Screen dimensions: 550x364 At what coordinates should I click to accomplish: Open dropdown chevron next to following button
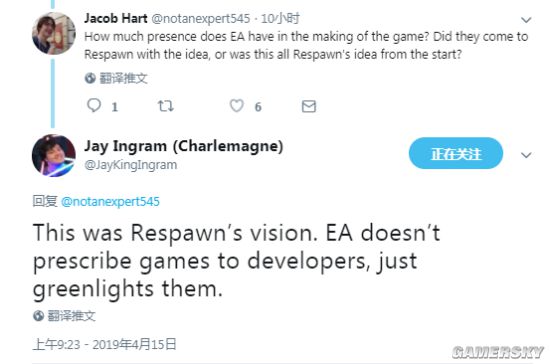(526, 155)
